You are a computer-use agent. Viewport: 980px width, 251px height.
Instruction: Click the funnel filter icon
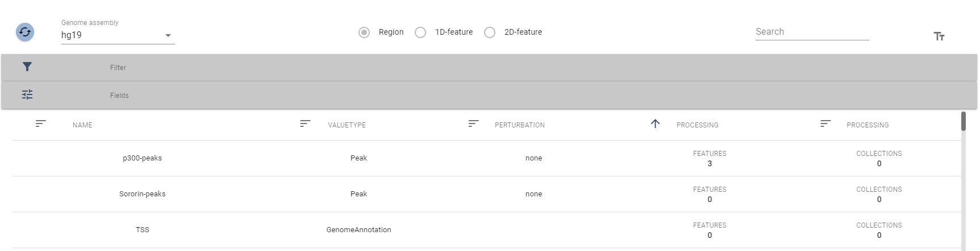pyautogui.click(x=27, y=67)
